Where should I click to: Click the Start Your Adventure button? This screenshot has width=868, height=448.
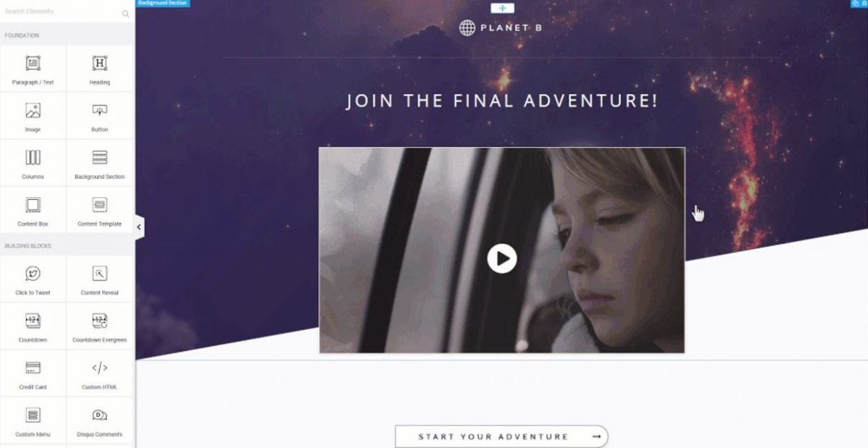click(502, 436)
